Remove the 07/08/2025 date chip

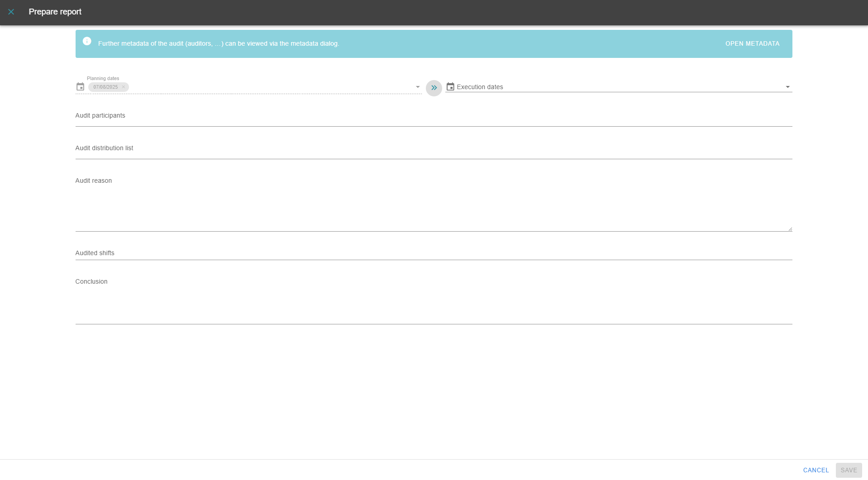(x=123, y=87)
